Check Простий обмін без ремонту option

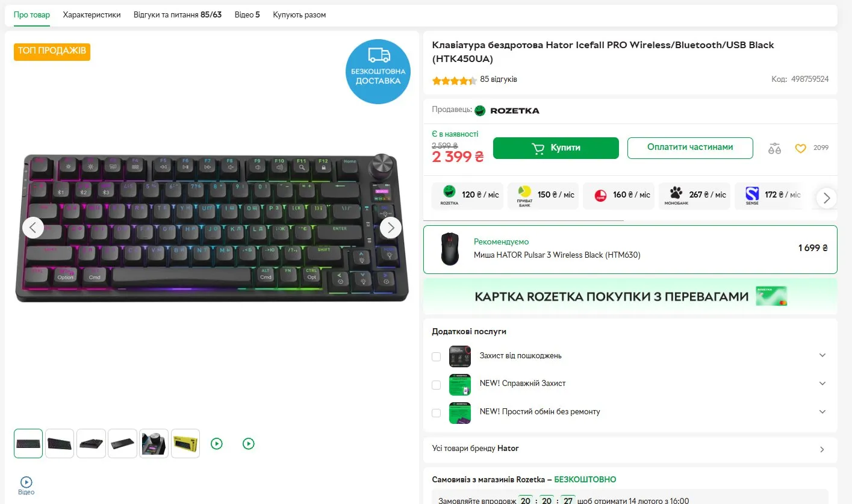437,413
